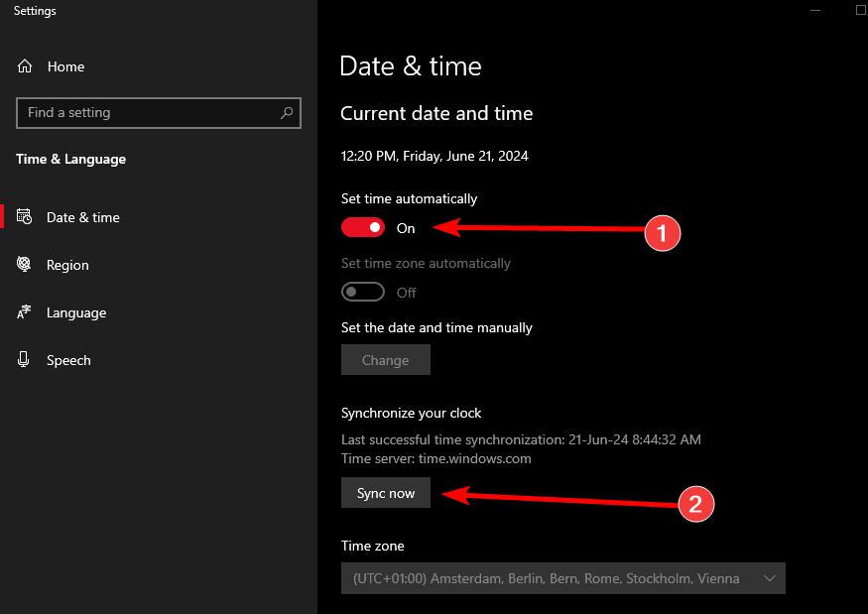Click the Sync now button
Image resolution: width=868 pixels, height=614 pixels.
[385, 492]
